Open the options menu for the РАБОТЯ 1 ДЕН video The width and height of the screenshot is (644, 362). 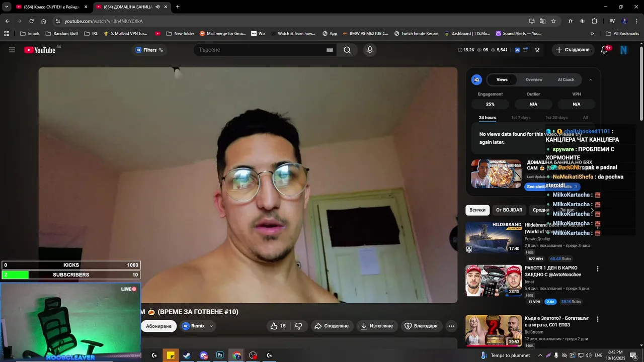(598, 269)
